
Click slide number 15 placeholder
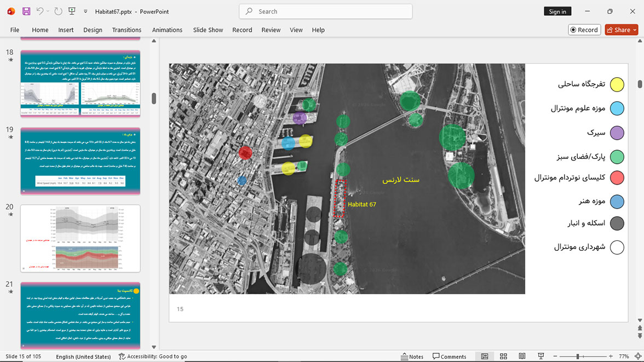pos(180,309)
